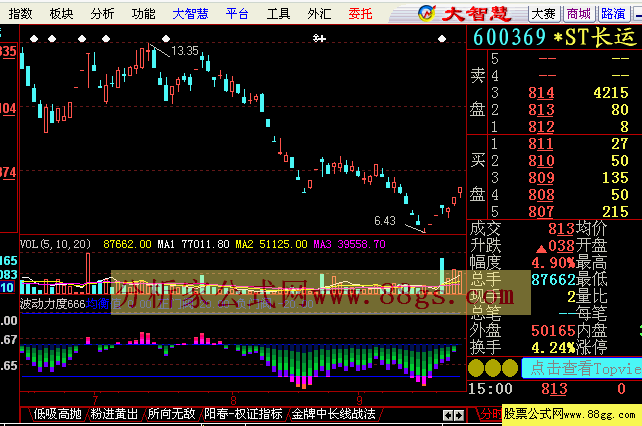642x426 pixels.
Task: Click the stock code 600369
Action: click(509, 37)
